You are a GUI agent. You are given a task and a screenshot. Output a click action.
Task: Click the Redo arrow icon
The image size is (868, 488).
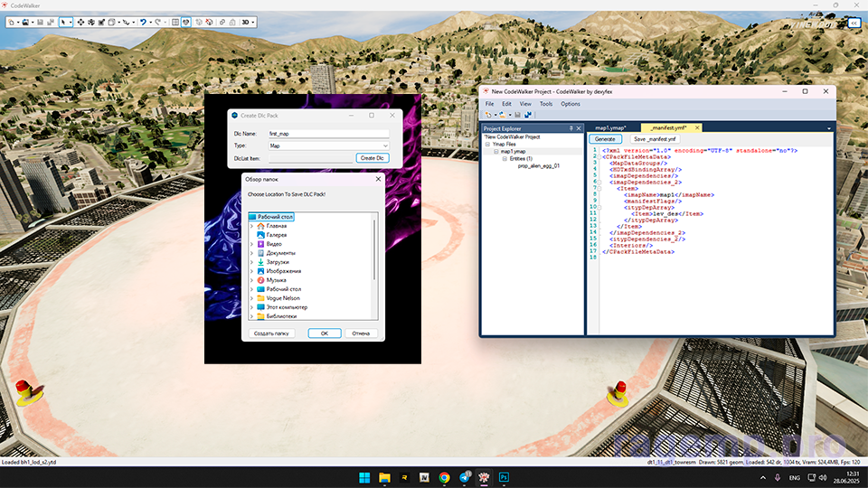[157, 22]
